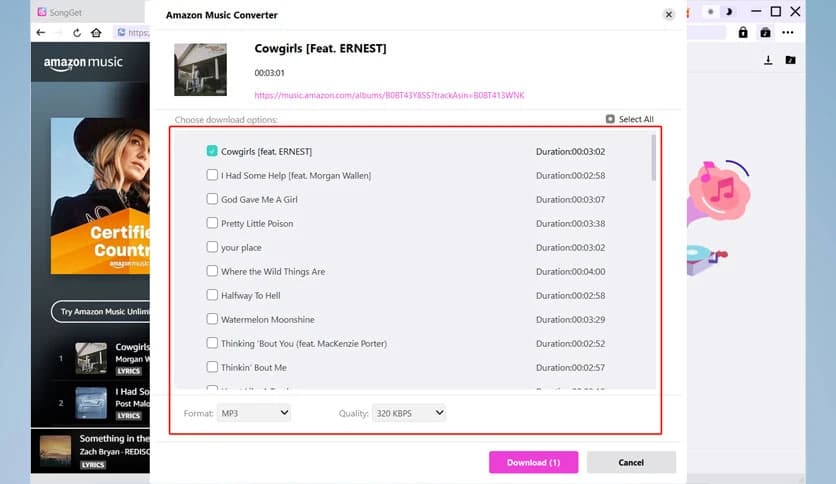Click Something in the Orange player artwork
836x484 pixels.
click(x=55, y=451)
